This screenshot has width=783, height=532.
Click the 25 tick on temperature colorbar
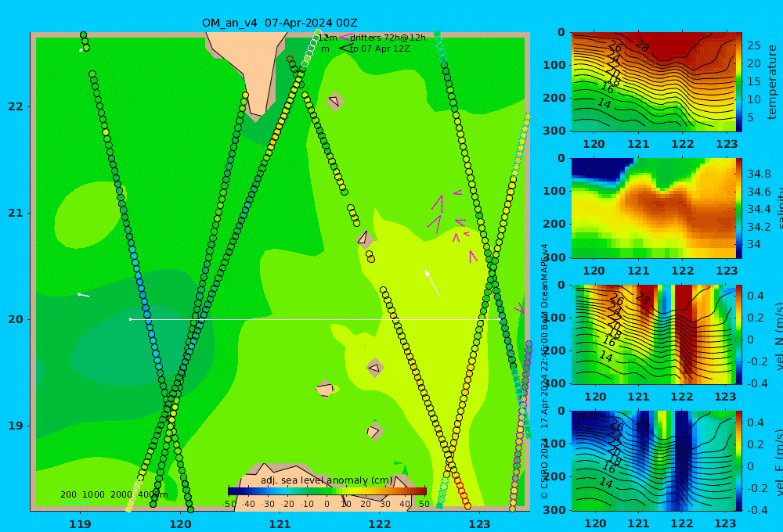(753, 45)
